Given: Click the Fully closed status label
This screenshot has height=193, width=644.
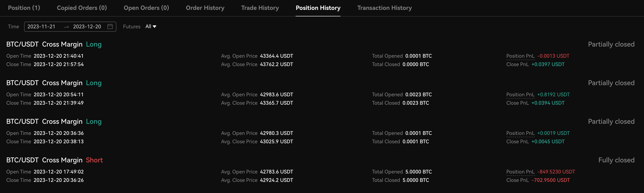Looking at the screenshot, I should point(616,160).
